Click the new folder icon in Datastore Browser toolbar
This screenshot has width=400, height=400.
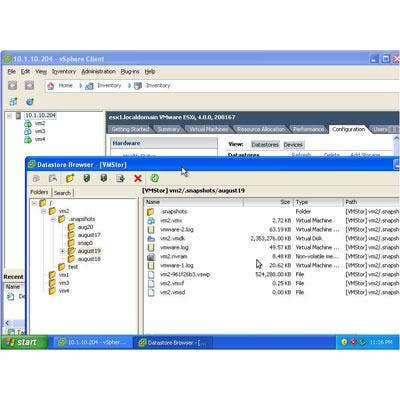pyautogui.click(x=70, y=178)
